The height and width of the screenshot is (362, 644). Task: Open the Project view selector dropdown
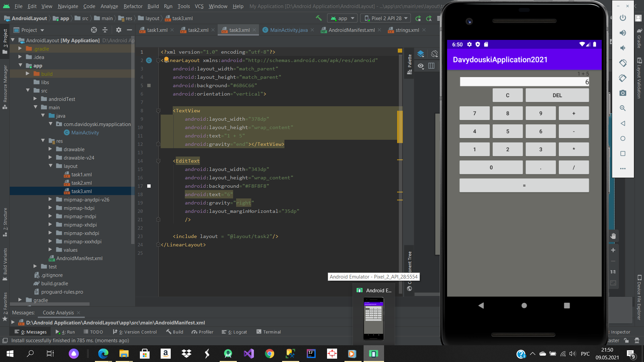click(x=29, y=30)
